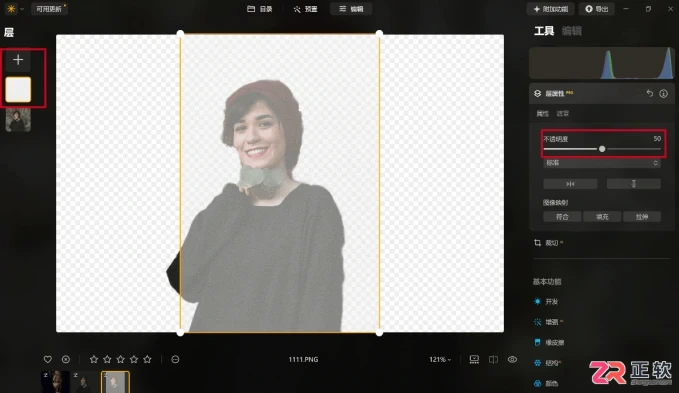679x393 pixels.
Task: Open layer properties info icon
Action: point(663,93)
